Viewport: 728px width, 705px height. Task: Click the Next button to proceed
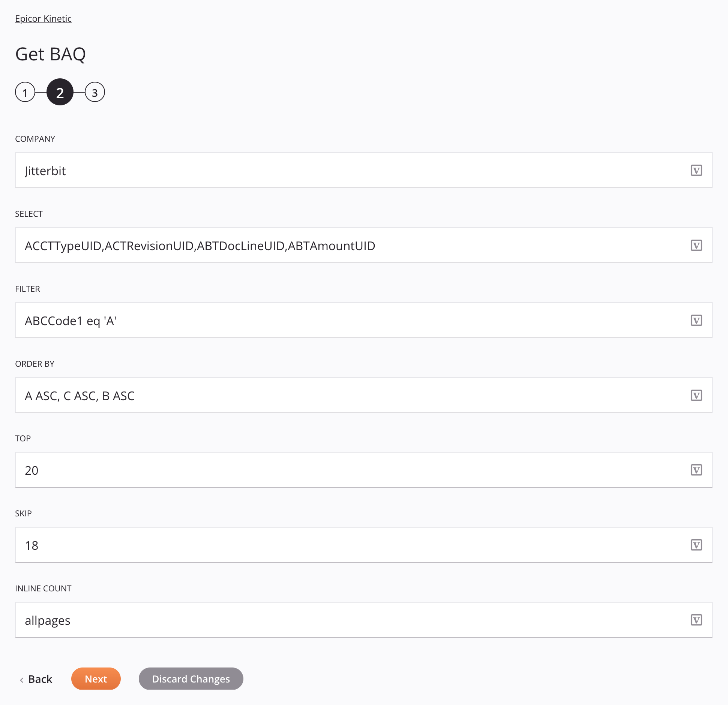click(96, 678)
